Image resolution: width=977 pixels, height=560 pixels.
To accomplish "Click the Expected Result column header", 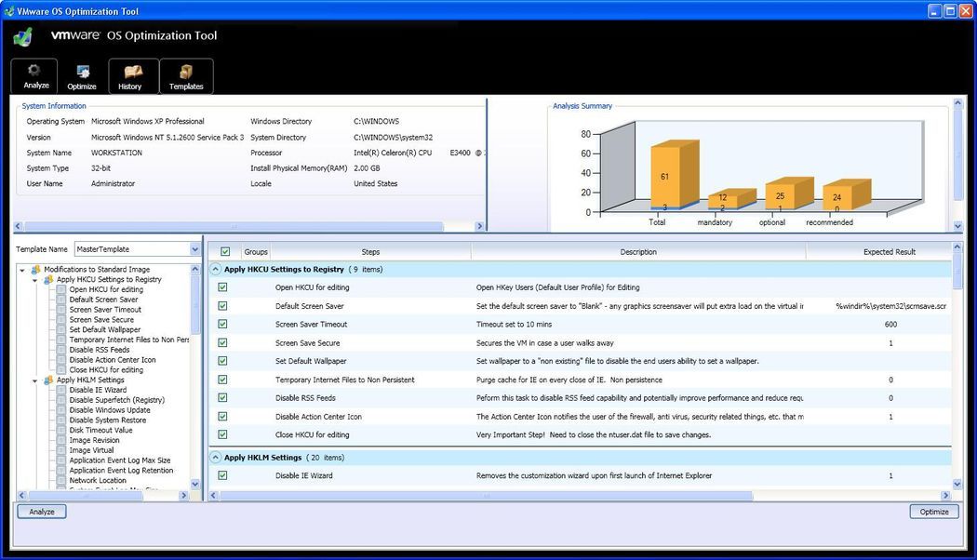I will (x=889, y=252).
